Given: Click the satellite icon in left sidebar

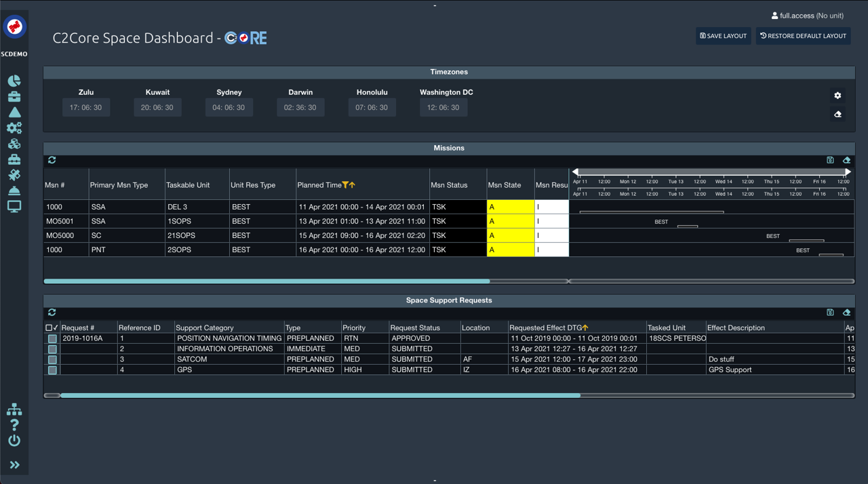Looking at the screenshot, I should 14,175.
